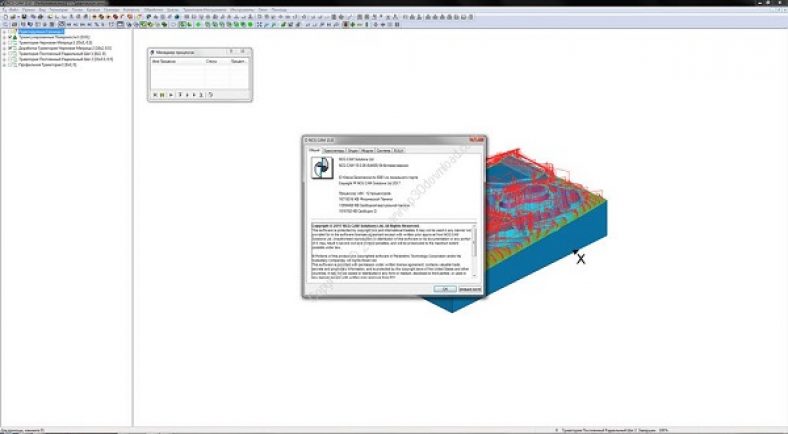Expand Траектория Постоянный Радиальный Шаг 2 node
The height and width of the screenshot is (434, 788).
point(4,59)
